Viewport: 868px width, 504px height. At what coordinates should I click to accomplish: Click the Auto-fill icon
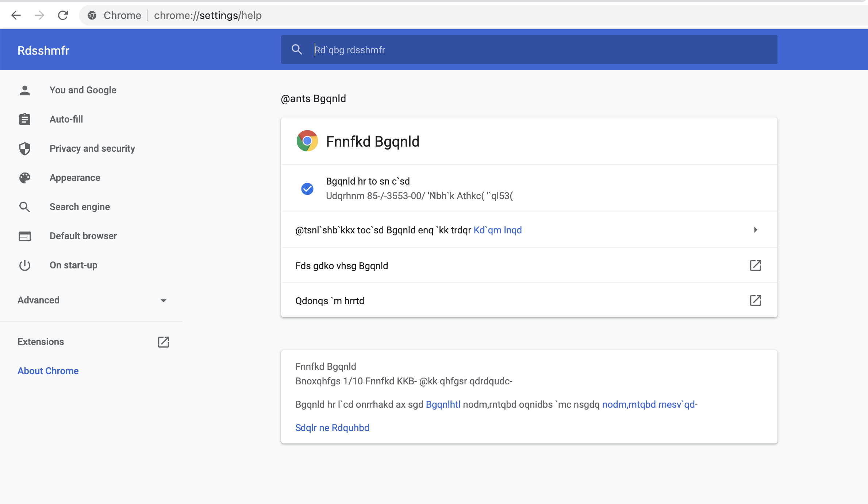pyautogui.click(x=24, y=119)
